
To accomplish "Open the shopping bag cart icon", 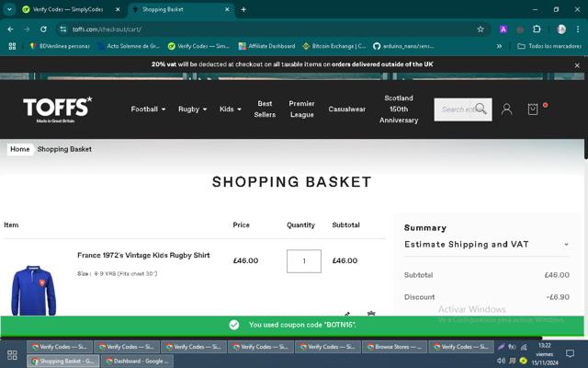I will tap(533, 109).
